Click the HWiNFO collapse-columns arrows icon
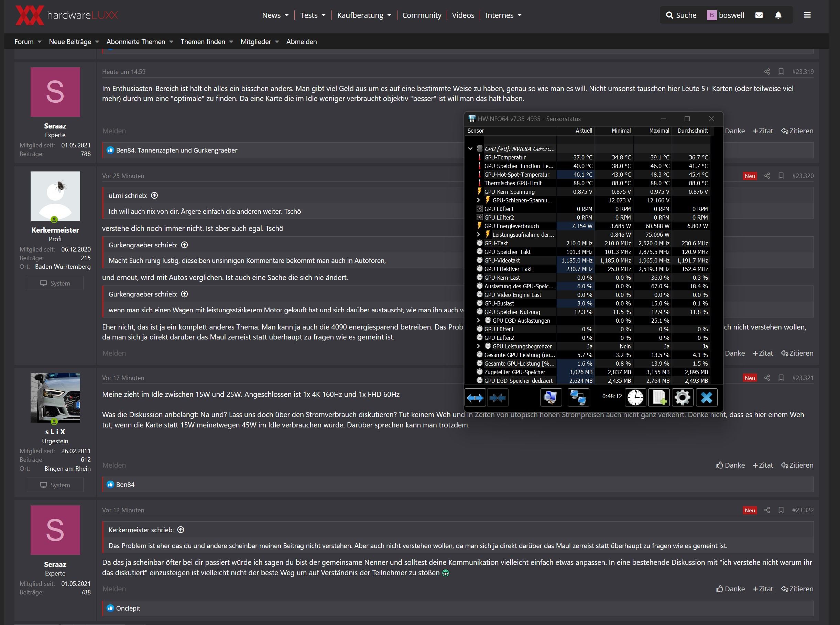 497,398
